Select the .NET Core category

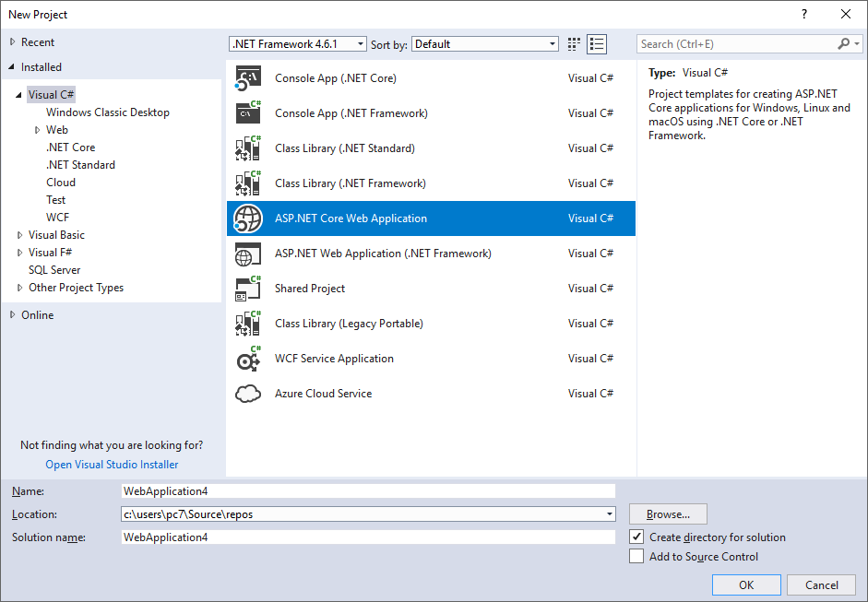click(71, 148)
